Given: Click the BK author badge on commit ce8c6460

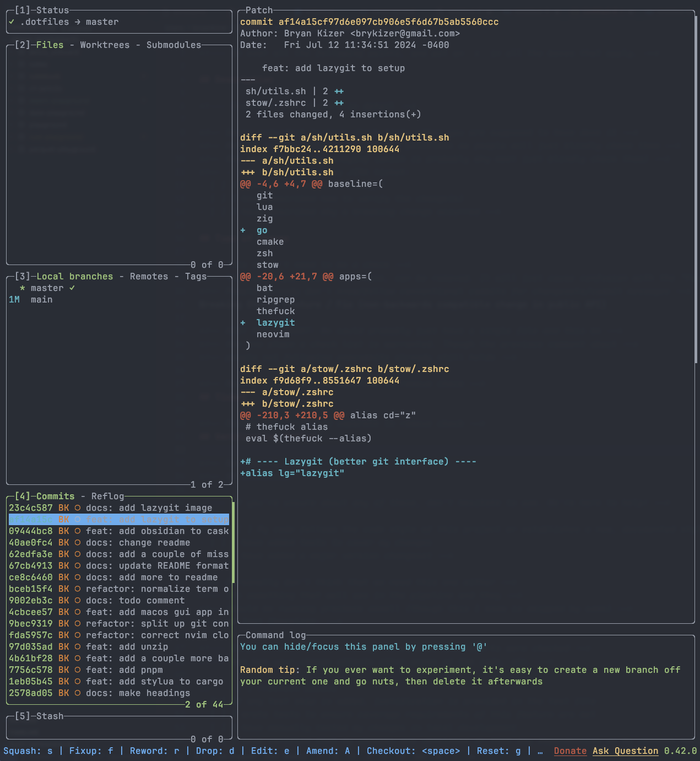Looking at the screenshot, I should tap(64, 578).
